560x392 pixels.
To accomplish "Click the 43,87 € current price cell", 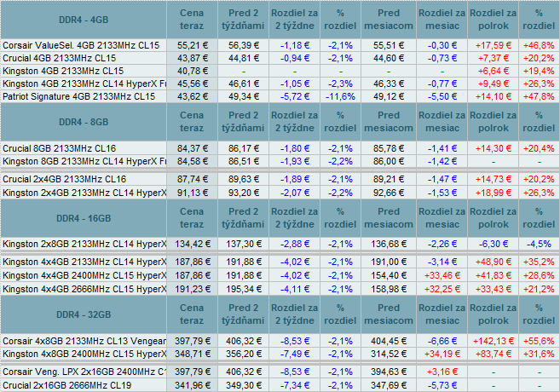I will tap(193, 58).
